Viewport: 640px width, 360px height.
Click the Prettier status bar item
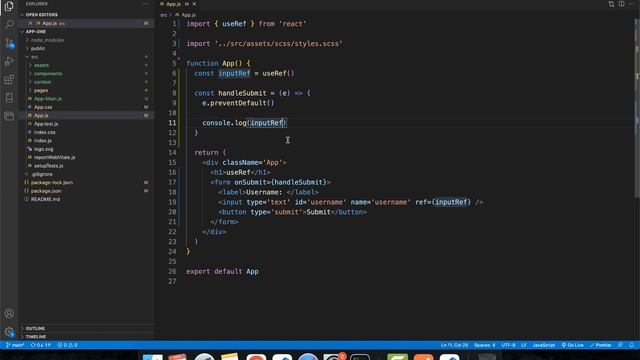click(x=600, y=345)
